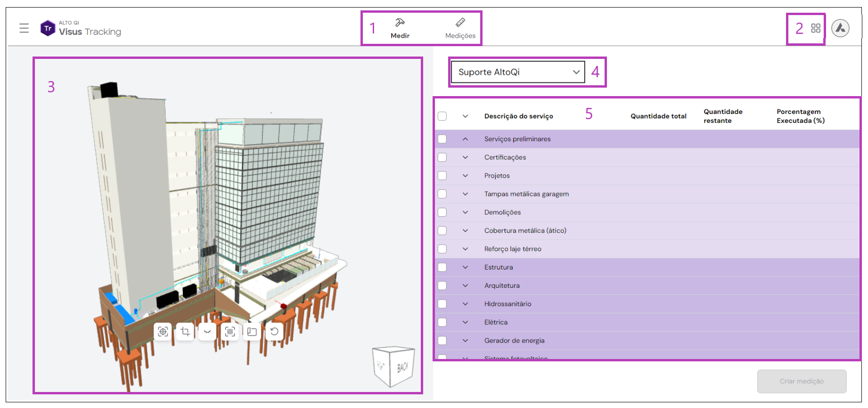Open the hamburger menu

24,28
